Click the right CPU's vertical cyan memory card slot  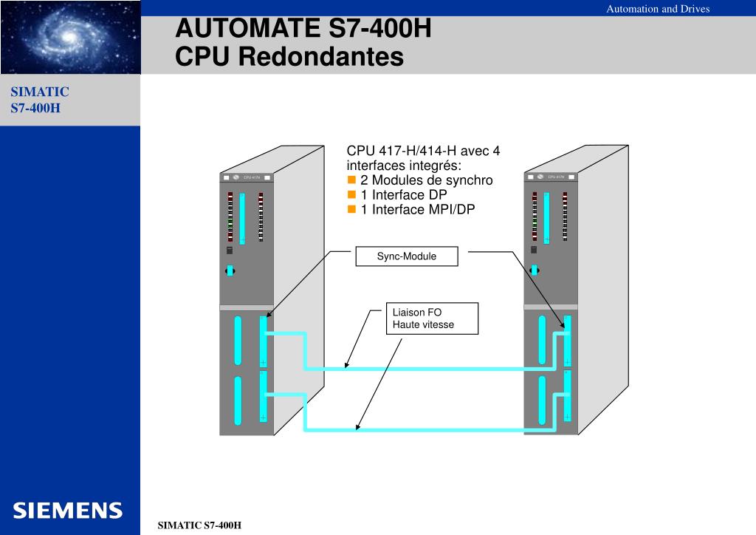click(x=546, y=218)
